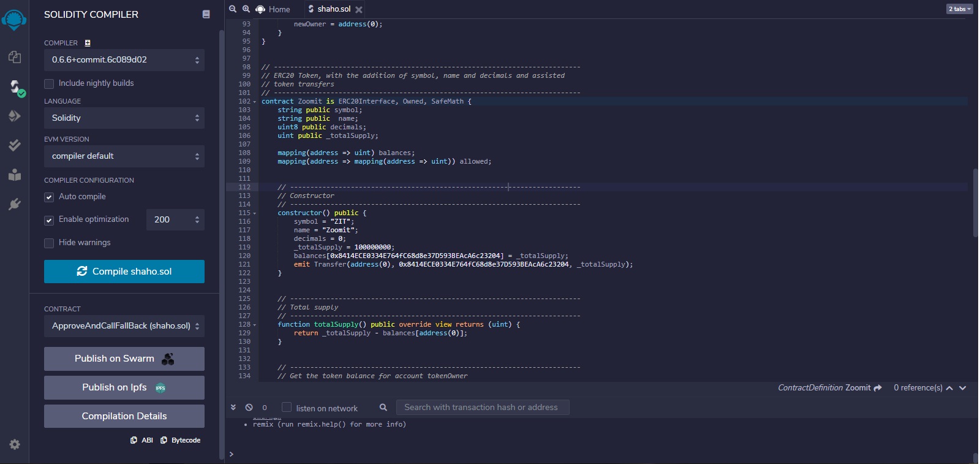This screenshot has width=980, height=464.
Task: Open Compilation Details
Action: (124, 416)
